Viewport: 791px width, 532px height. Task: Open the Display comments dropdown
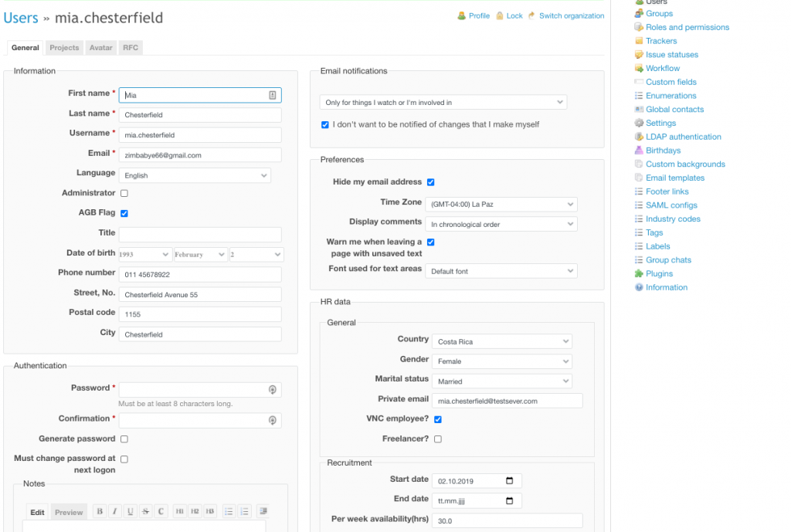tap(501, 225)
